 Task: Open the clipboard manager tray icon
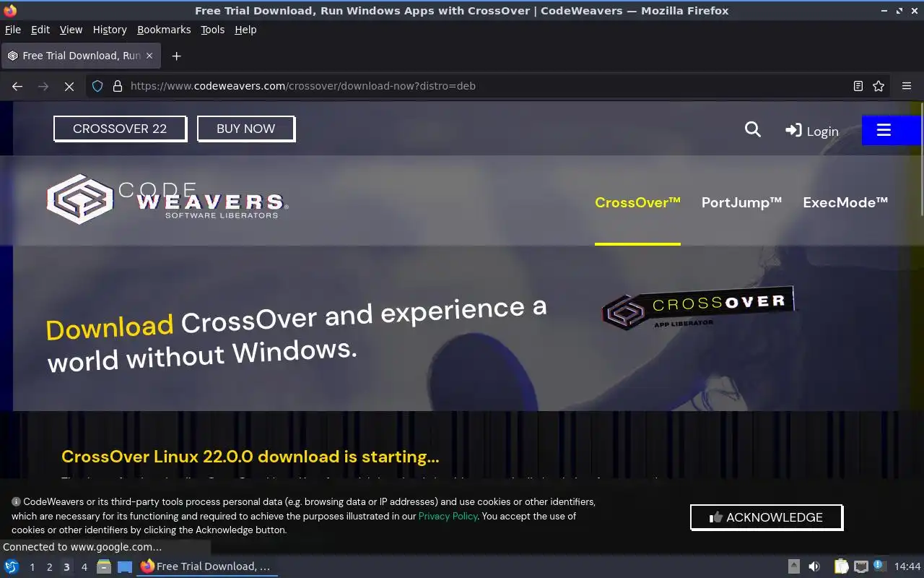[x=841, y=566]
